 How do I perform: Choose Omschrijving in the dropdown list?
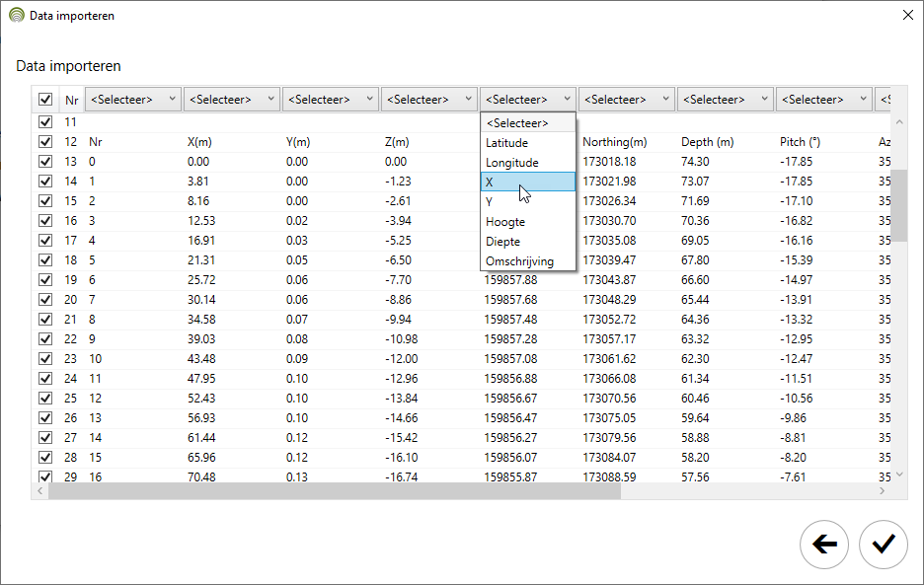pyautogui.click(x=528, y=261)
